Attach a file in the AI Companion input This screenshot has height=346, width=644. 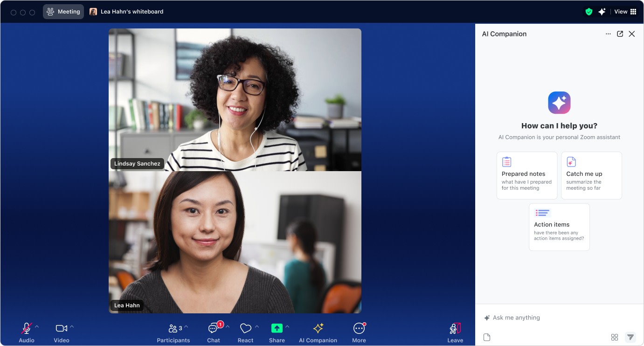[486, 337]
